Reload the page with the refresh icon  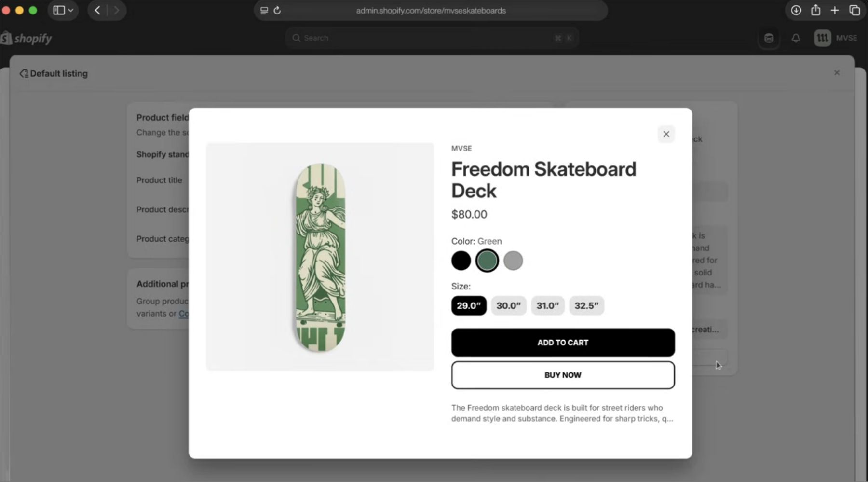pos(277,11)
